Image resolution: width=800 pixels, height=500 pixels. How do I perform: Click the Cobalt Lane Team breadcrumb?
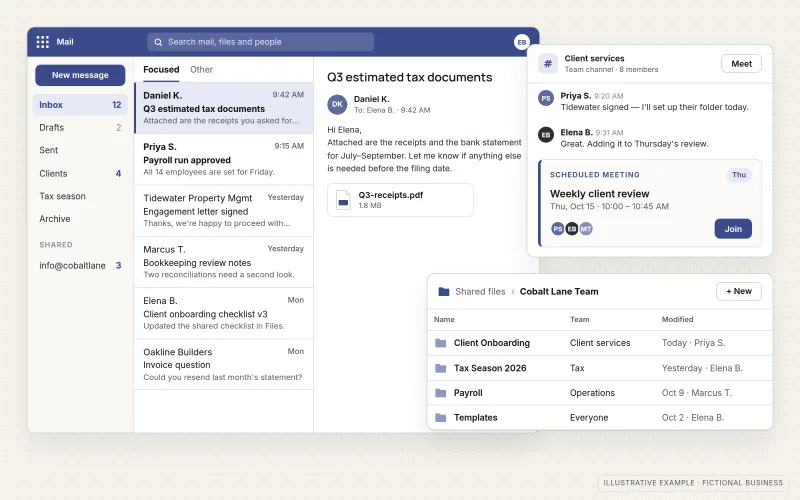(x=559, y=292)
